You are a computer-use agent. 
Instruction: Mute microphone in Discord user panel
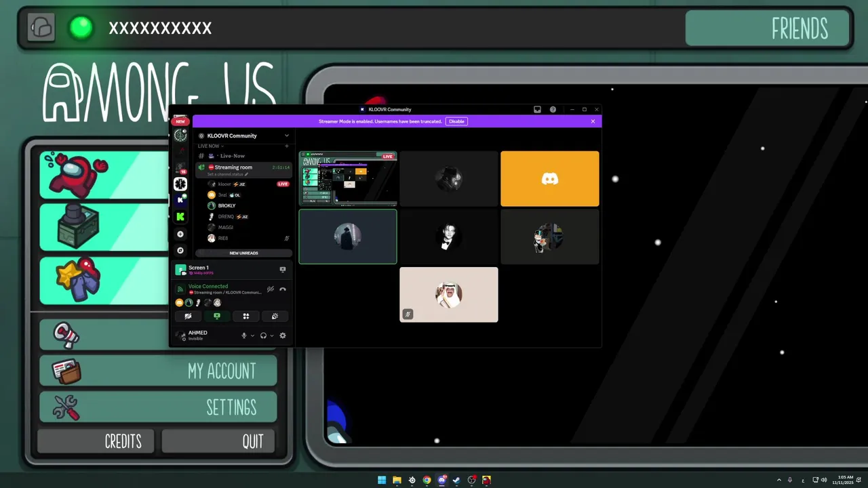[244, 335]
